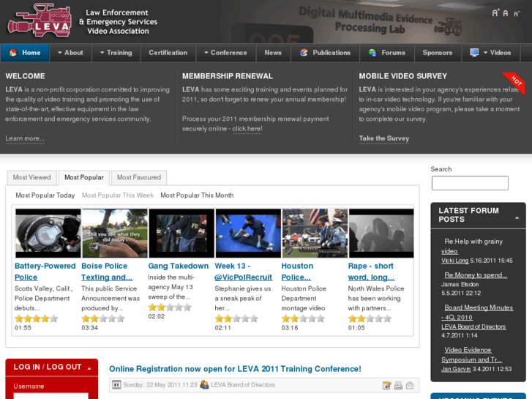Screen dimensions: 532x399
Task: Click the texting PSA video thumbnail
Action: click(x=115, y=234)
